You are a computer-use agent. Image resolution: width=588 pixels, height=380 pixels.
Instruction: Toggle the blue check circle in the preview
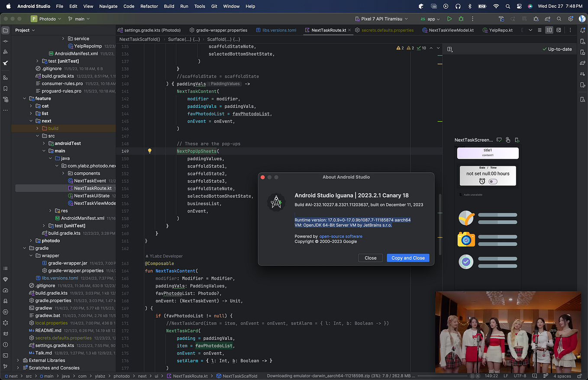[466, 262]
